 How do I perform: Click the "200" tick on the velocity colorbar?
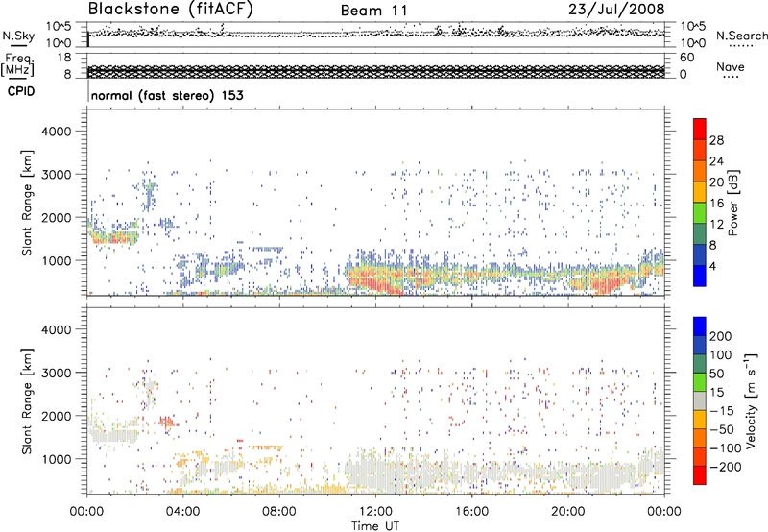(x=721, y=336)
